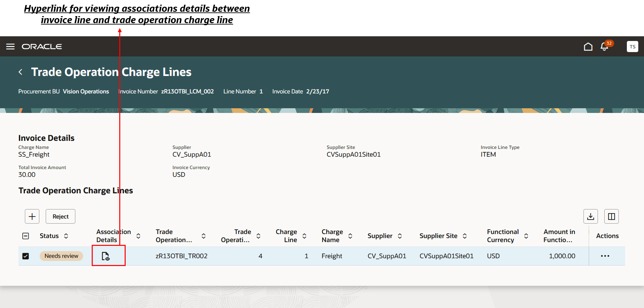Image resolution: width=644 pixels, height=308 pixels.
Task: Sort by the Status column
Action: [x=66, y=236]
